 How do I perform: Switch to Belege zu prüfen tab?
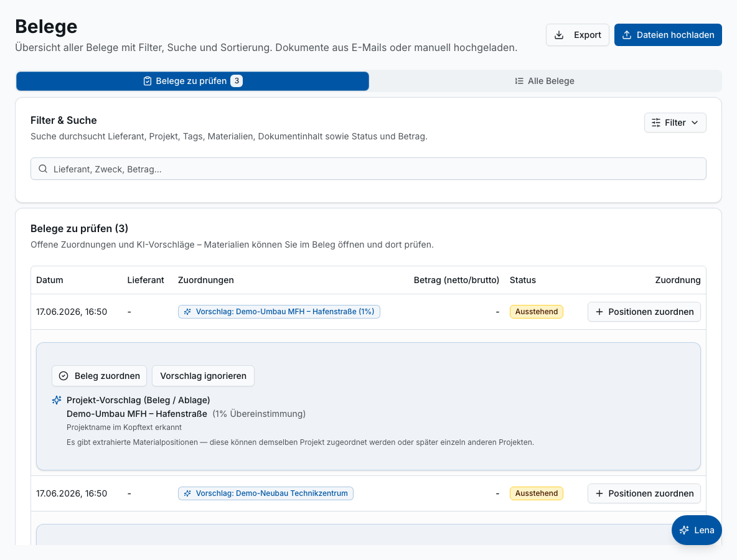point(193,81)
